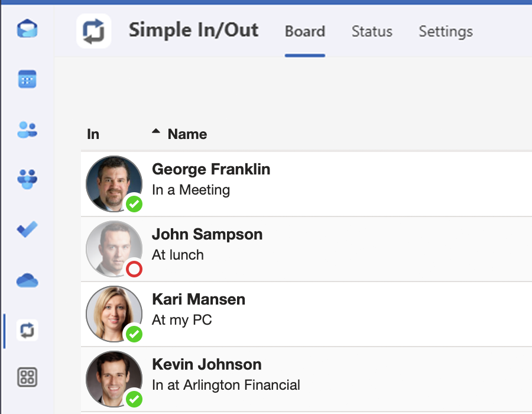Open the mail icon at top of sidebar
This screenshot has width=532, height=414.
pyautogui.click(x=28, y=28)
